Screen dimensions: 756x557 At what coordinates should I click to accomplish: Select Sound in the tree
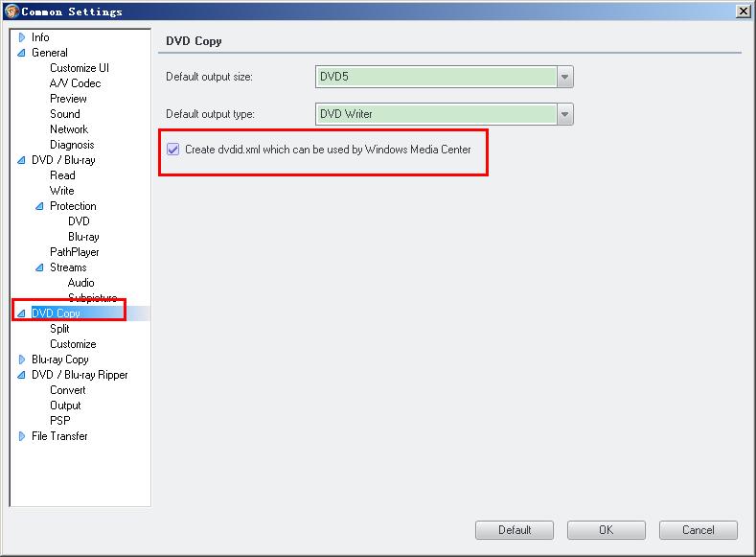click(65, 114)
